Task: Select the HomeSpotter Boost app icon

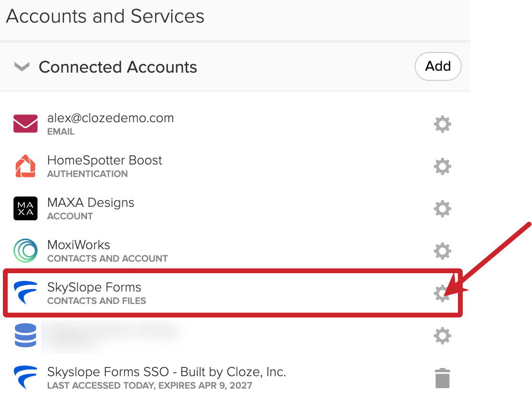Action: [25, 166]
